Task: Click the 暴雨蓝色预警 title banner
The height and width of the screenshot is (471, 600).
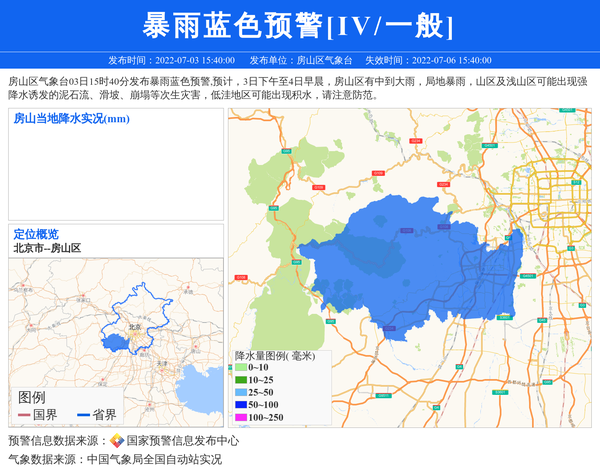Action: click(299, 26)
